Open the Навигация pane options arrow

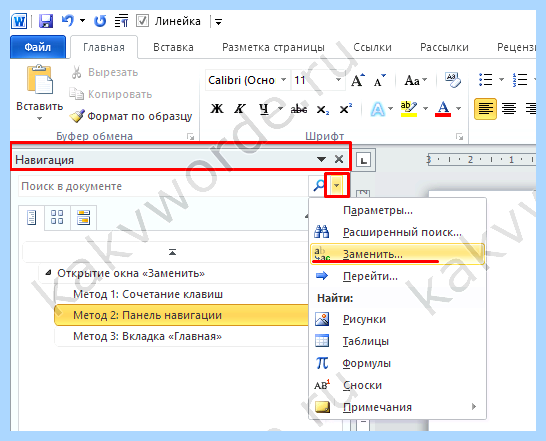pos(321,160)
